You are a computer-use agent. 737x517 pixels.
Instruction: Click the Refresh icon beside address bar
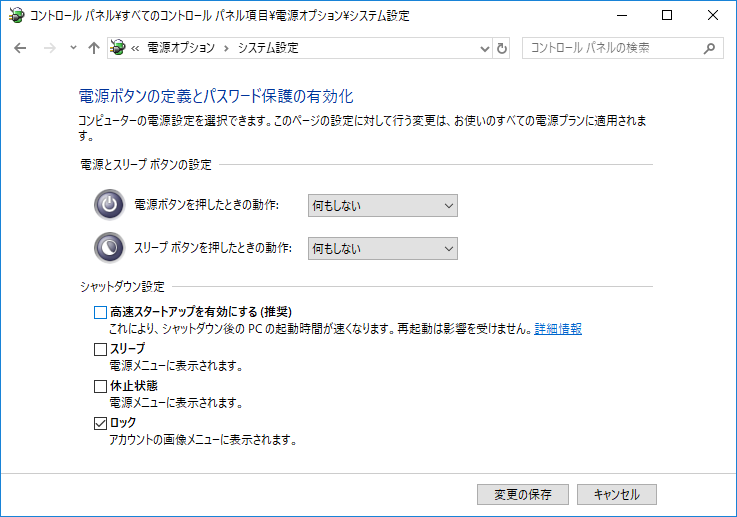pyautogui.click(x=502, y=48)
